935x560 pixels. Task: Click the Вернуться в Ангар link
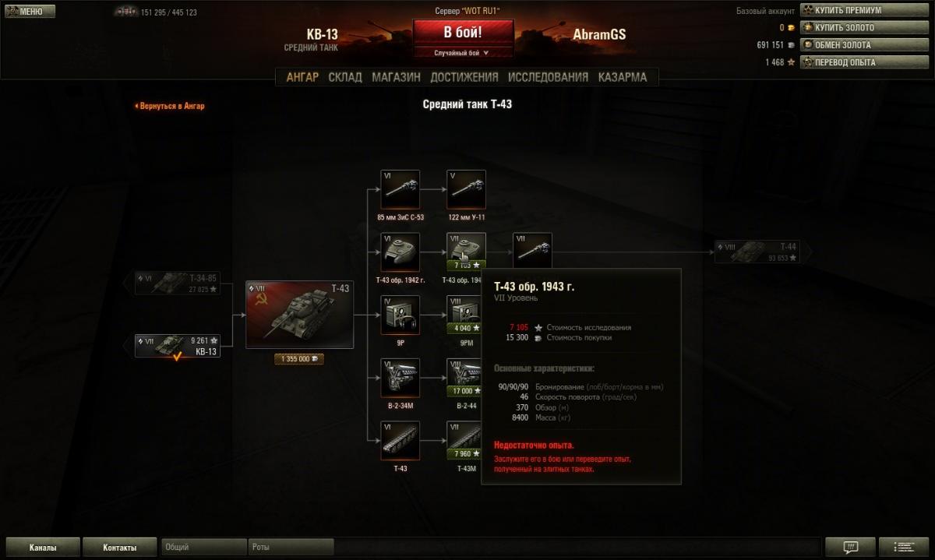coord(170,106)
